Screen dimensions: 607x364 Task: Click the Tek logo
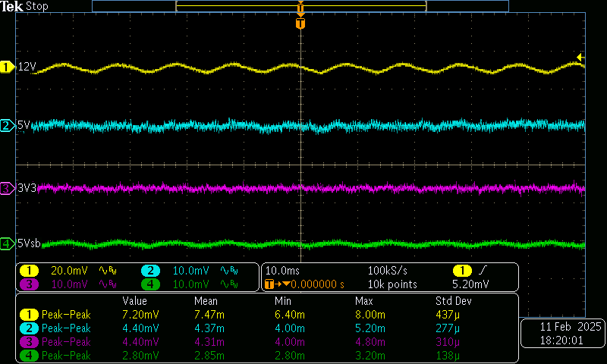pyautogui.click(x=11, y=6)
